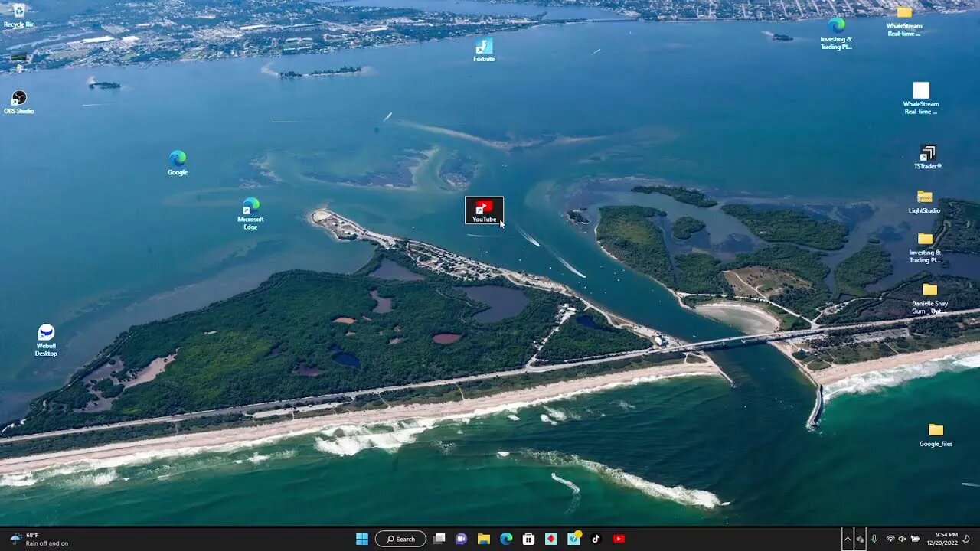The width and height of the screenshot is (980, 551).
Task: Select the Investing & Trading folder icon
Action: click(x=925, y=247)
